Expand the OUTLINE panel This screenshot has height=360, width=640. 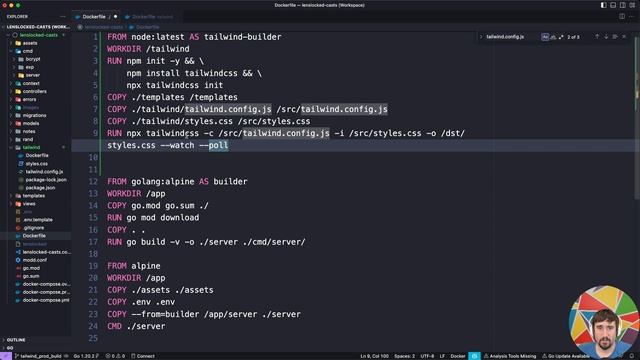coord(16,340)
